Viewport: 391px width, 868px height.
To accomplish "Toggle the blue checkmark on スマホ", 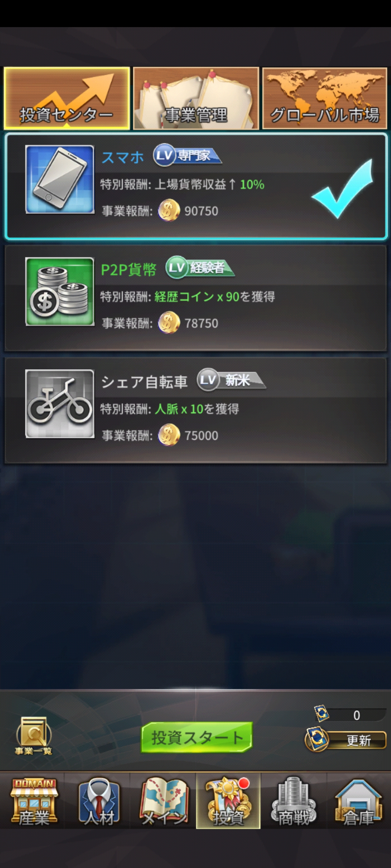I will point(342,189).
